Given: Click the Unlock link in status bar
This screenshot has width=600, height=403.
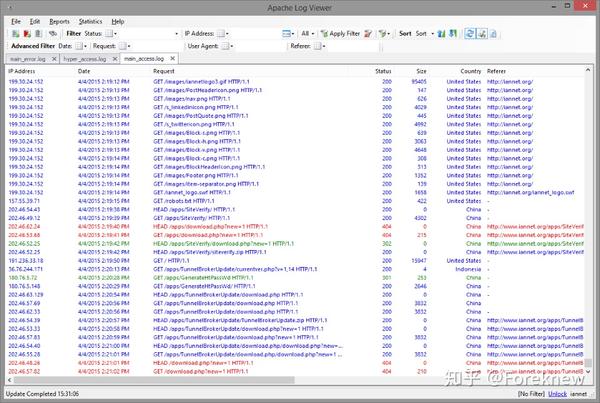Looking at the screenshot, I should 557,394.
